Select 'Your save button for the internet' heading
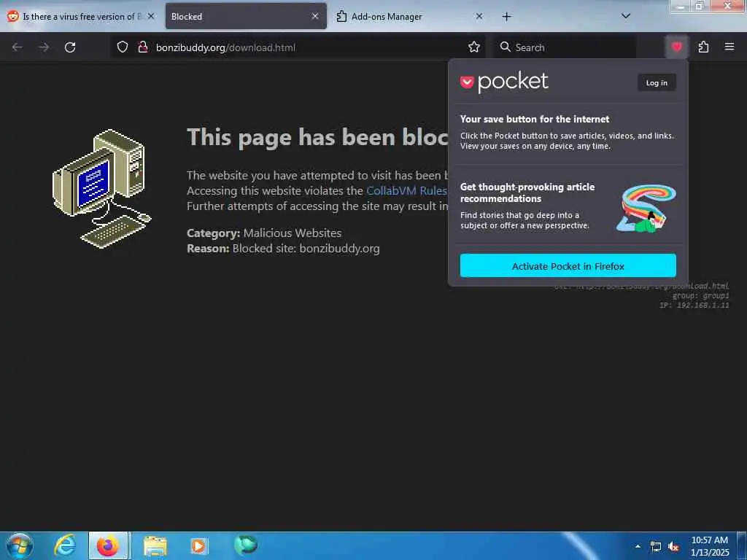The image size is (747, 560). (535, 119)
